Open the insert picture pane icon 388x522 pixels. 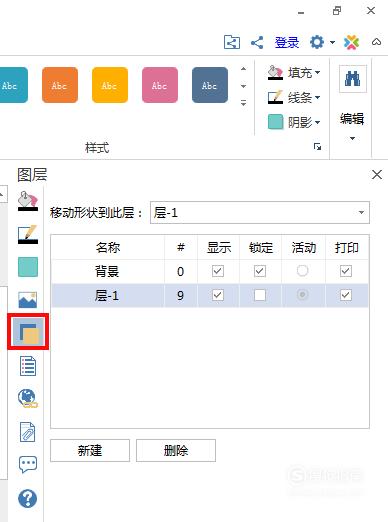(x=28, y=300)
